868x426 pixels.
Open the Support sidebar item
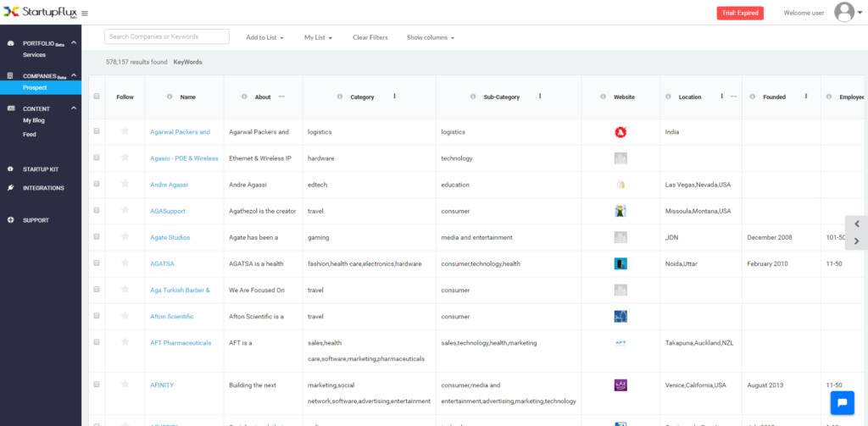click(36, 220)
